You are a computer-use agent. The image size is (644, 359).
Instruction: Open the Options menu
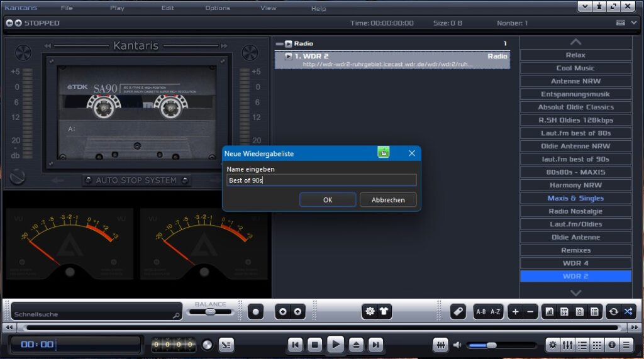[218, 8]
